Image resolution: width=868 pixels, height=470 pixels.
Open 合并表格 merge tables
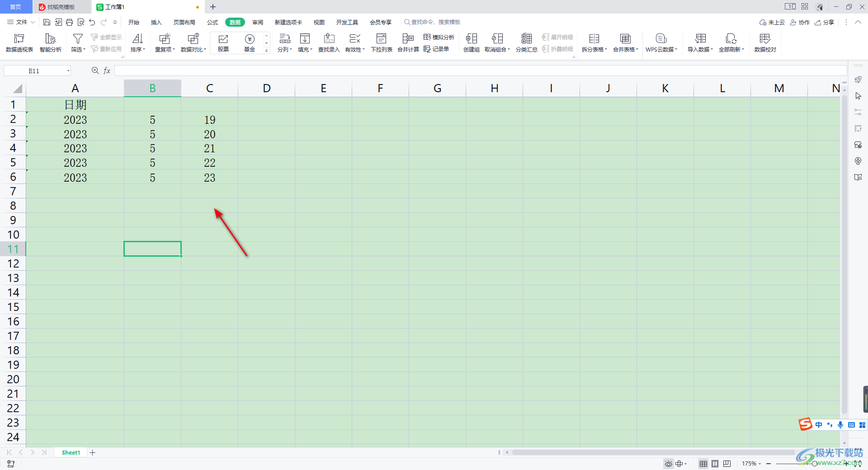pyautogui.click(x=626, y=43)
